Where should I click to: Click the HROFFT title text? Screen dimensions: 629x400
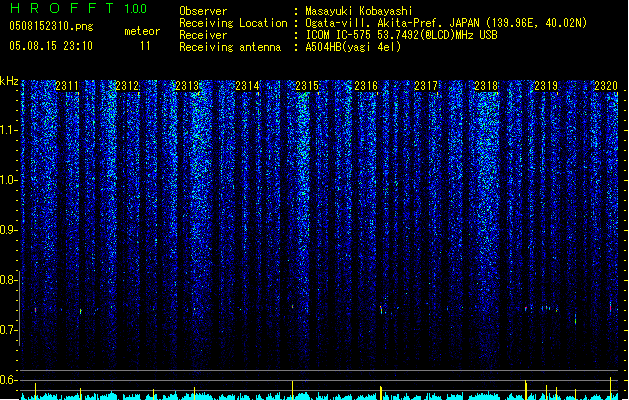[x=62, y=8]
